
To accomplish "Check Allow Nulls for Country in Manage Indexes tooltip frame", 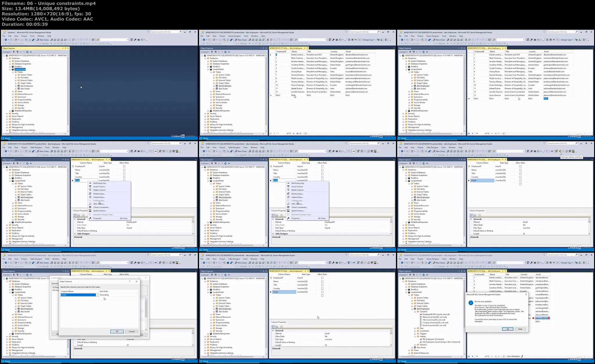I will 520,177.
